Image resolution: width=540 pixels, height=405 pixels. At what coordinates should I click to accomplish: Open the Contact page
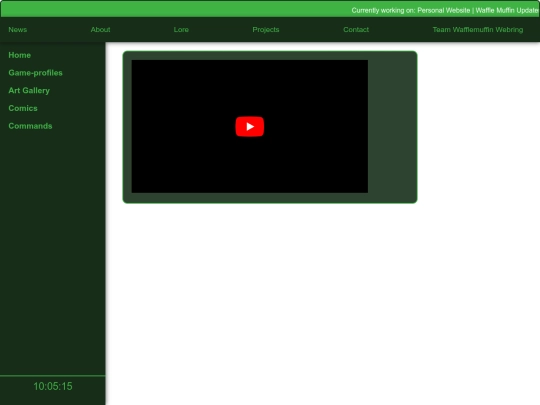coord(356,30)
